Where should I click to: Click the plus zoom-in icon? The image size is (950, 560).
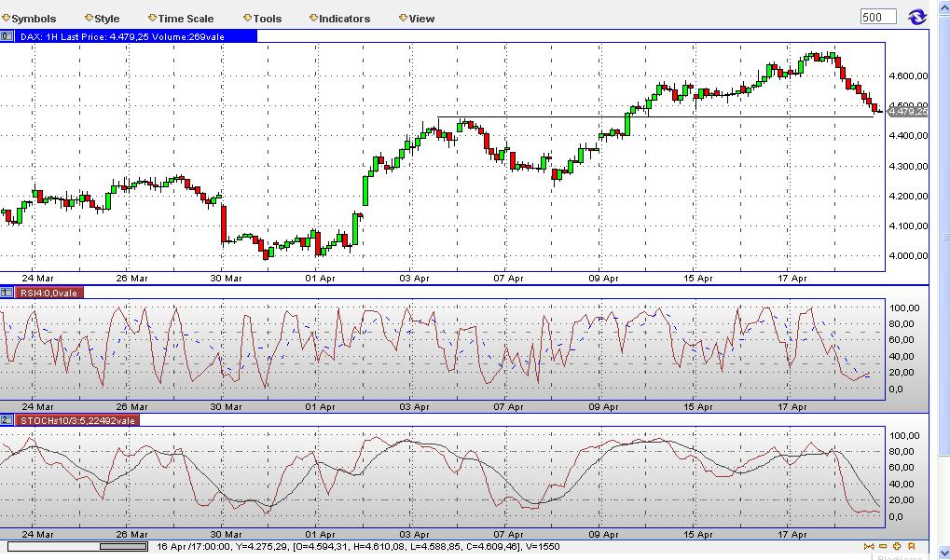tap(897, 547)
